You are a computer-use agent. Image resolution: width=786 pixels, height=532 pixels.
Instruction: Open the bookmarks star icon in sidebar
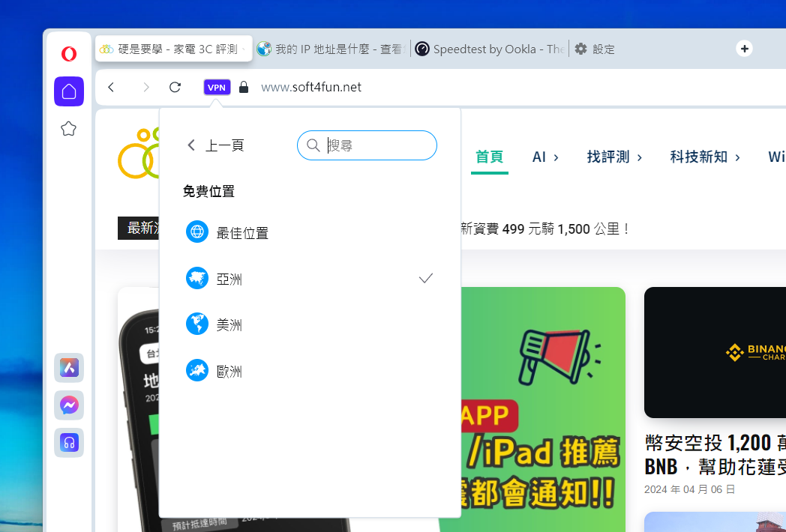(x=69, y=129)
